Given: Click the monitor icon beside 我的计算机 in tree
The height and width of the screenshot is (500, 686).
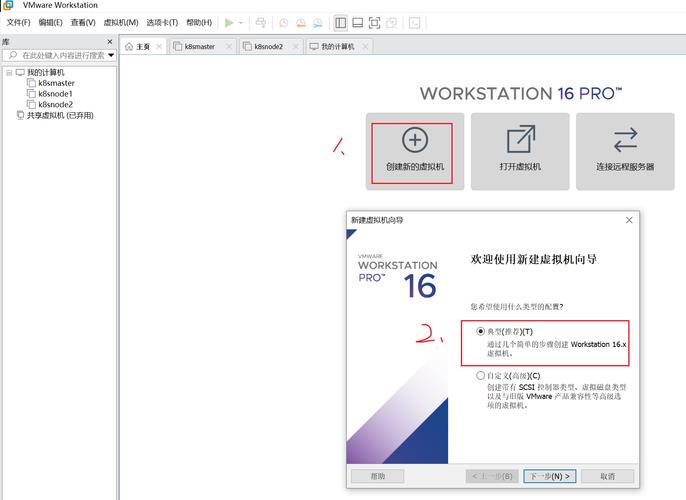Looking at the screenshot, I should coord(20,72).
